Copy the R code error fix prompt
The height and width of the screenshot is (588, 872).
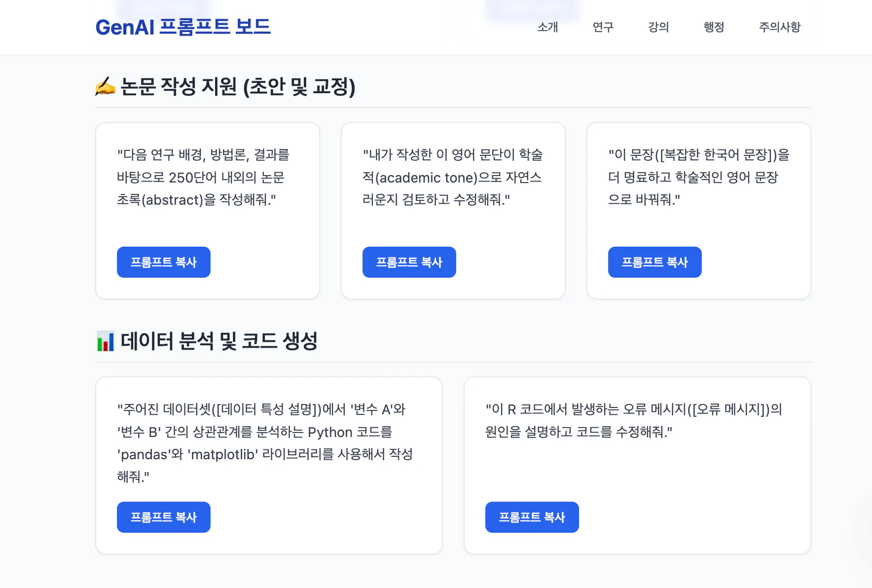pos(532,517)
